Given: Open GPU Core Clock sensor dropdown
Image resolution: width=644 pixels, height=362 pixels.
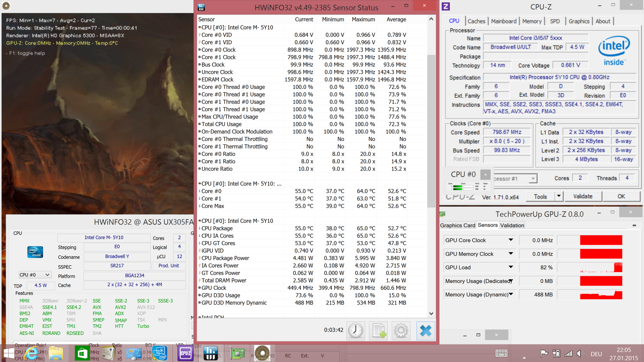Looking at the screenshot, I should [x=511, y=240].
